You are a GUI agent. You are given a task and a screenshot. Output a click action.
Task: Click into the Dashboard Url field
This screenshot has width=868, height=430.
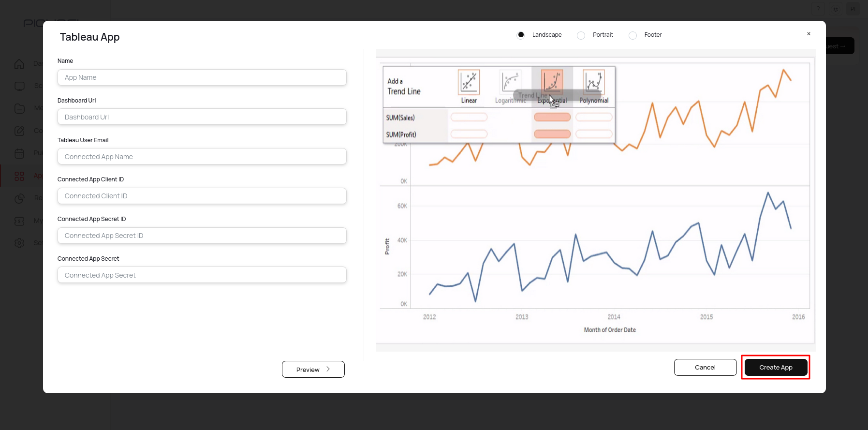(x=202, y=117)
